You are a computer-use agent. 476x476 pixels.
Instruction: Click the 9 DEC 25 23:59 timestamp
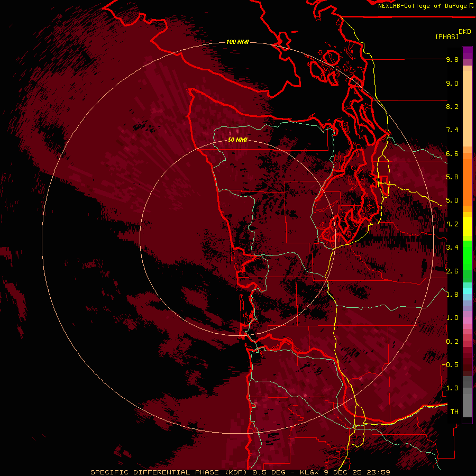pos(357,472)
